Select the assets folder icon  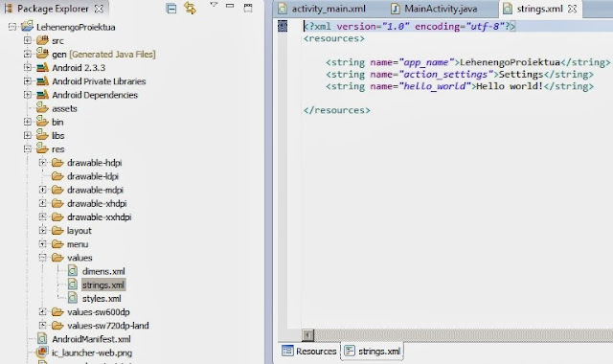click(42, 107)
